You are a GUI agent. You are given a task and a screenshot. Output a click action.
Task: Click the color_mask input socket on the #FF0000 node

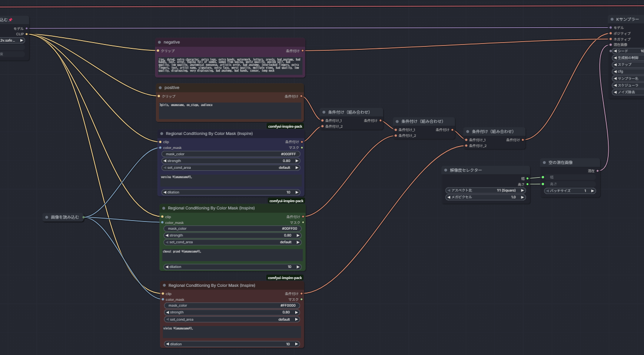(x=163, y=299)
